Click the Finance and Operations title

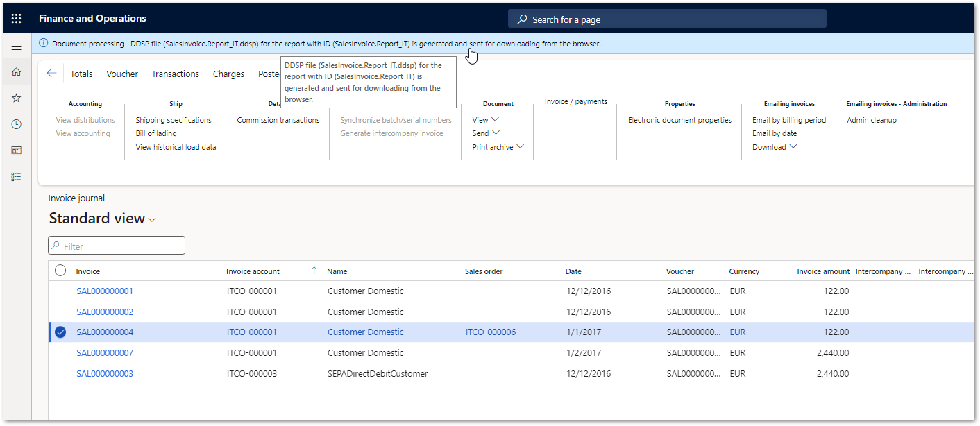tap(92, 19)
